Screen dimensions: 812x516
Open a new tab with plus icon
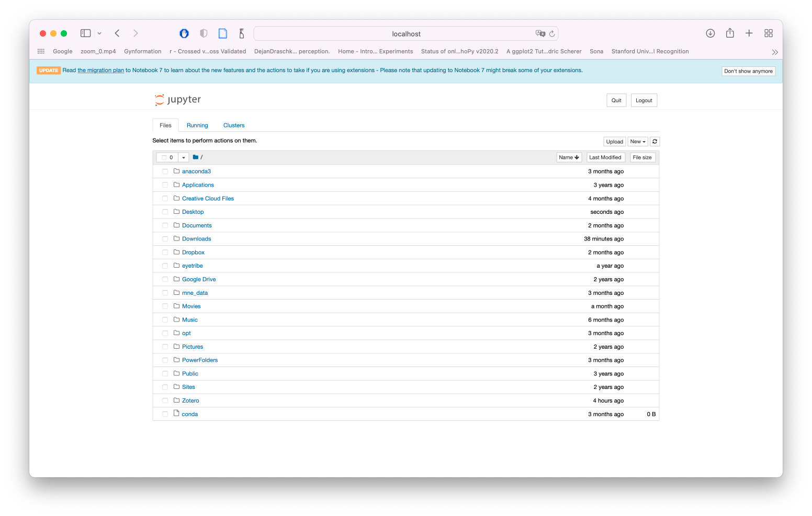click(749, 33)
